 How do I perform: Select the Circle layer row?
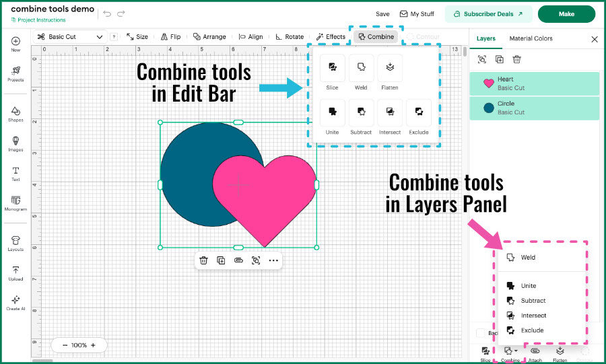[x=535, y=108]
